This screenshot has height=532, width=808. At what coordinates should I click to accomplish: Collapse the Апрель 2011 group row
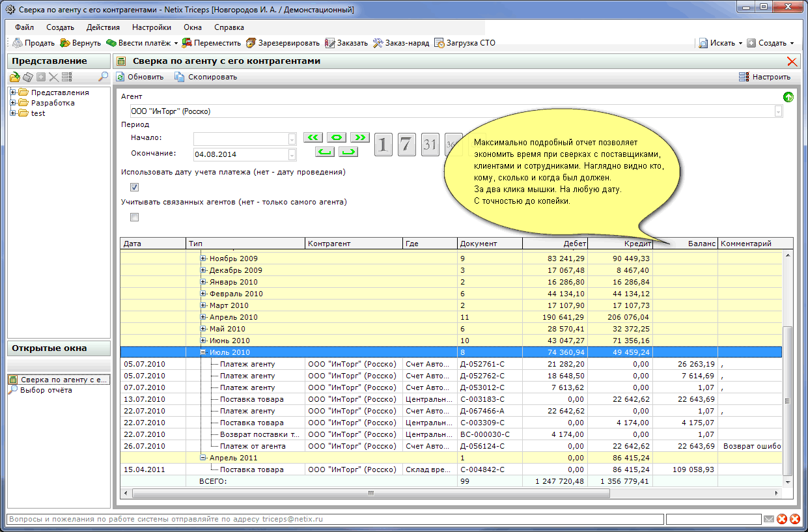point(204,458)
